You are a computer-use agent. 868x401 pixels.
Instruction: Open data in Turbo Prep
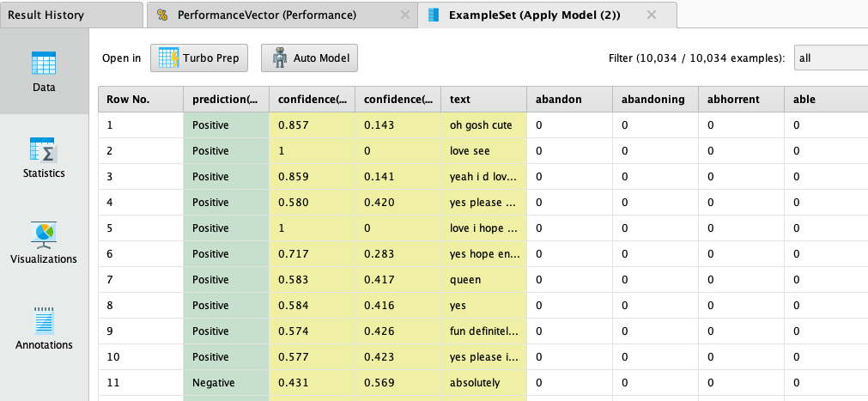198,58
